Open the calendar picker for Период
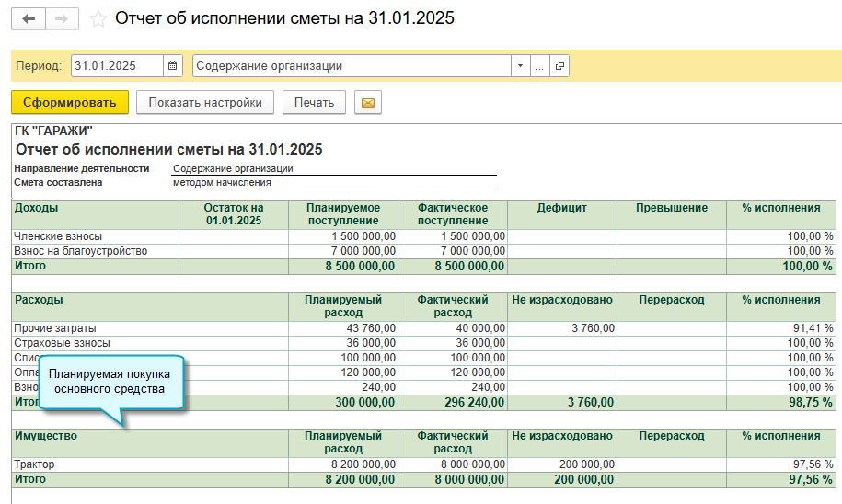The height and width of the screenshot is (504, 842). [x=172, y=66]
